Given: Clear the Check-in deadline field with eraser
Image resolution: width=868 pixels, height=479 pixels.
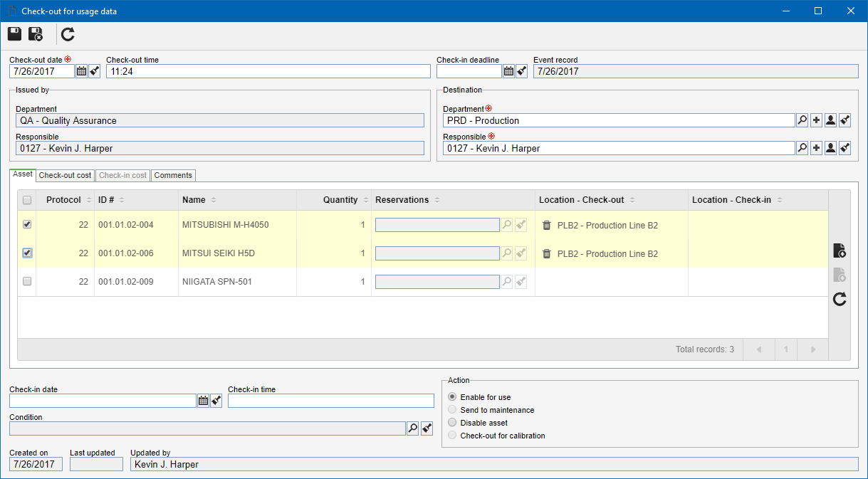Looking at the screenshot, I should coord(521,71).
